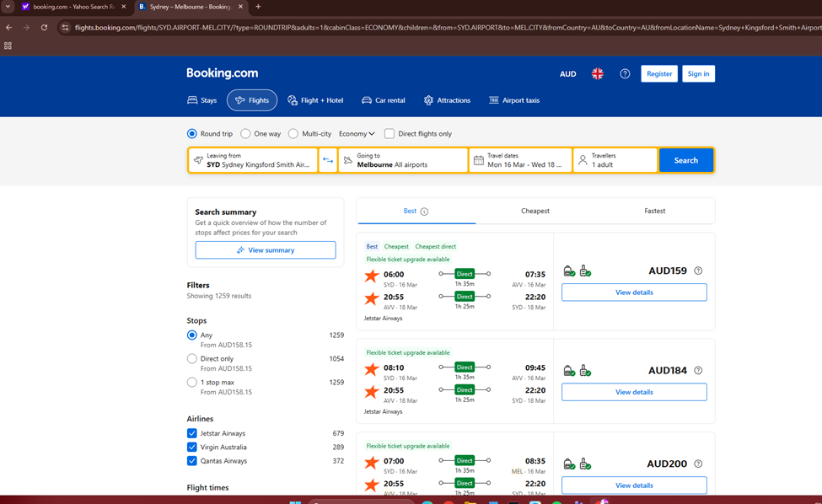
Task: Select Multi-city radio button
Action: [293, 134]
